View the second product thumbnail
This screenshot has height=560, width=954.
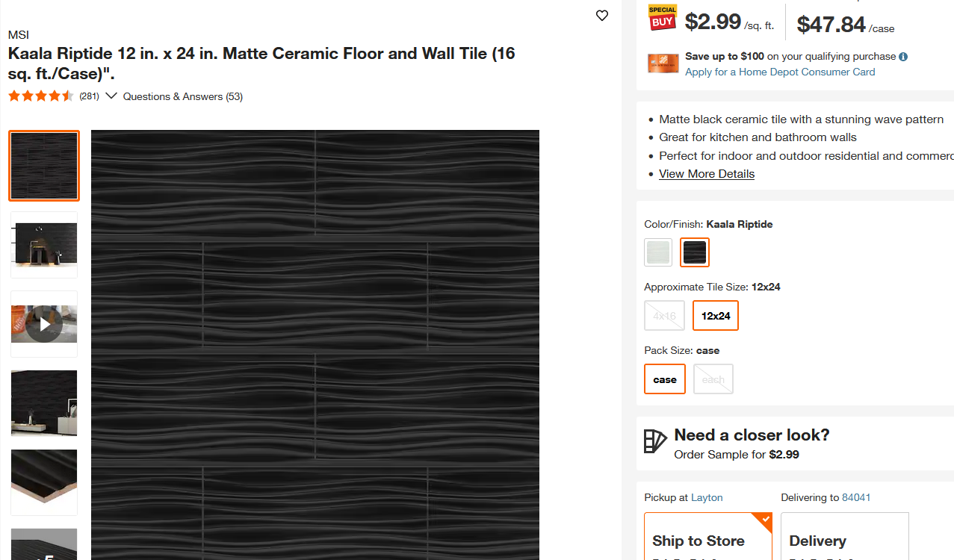[43, 244]
